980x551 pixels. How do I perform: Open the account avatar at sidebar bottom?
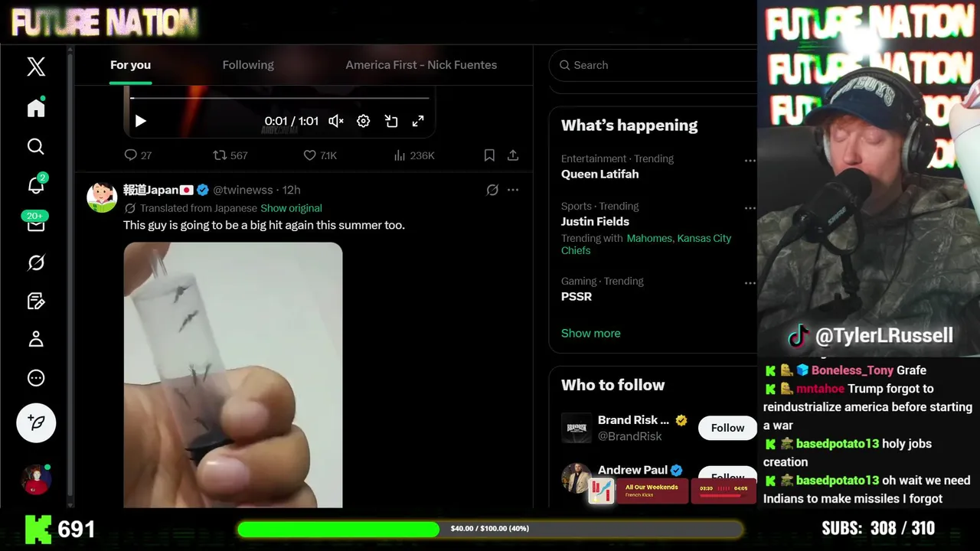click(36, 480)
